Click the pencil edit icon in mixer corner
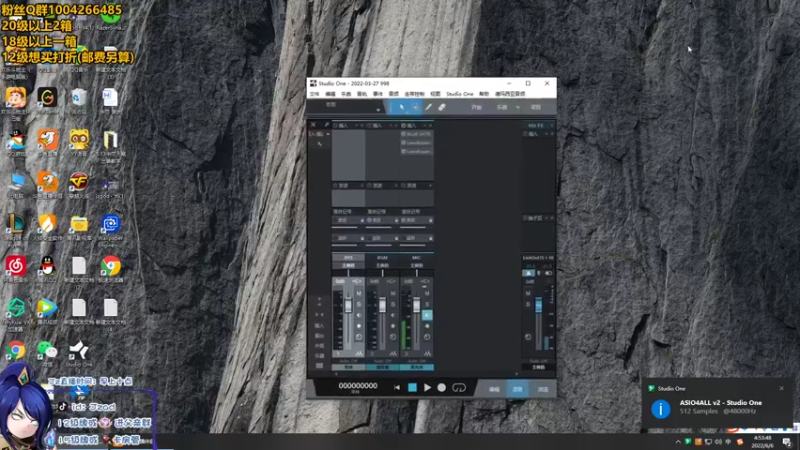800x450 pixels. click(x=327, y=125)
